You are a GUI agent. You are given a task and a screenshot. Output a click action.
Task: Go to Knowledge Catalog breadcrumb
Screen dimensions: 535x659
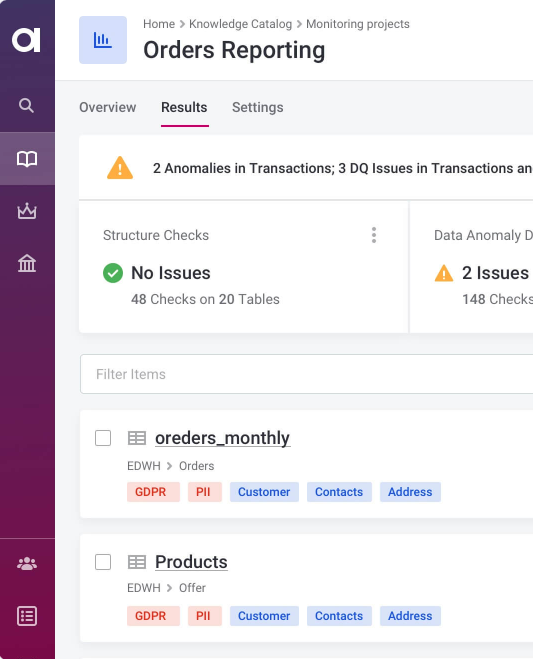[240, 24]
